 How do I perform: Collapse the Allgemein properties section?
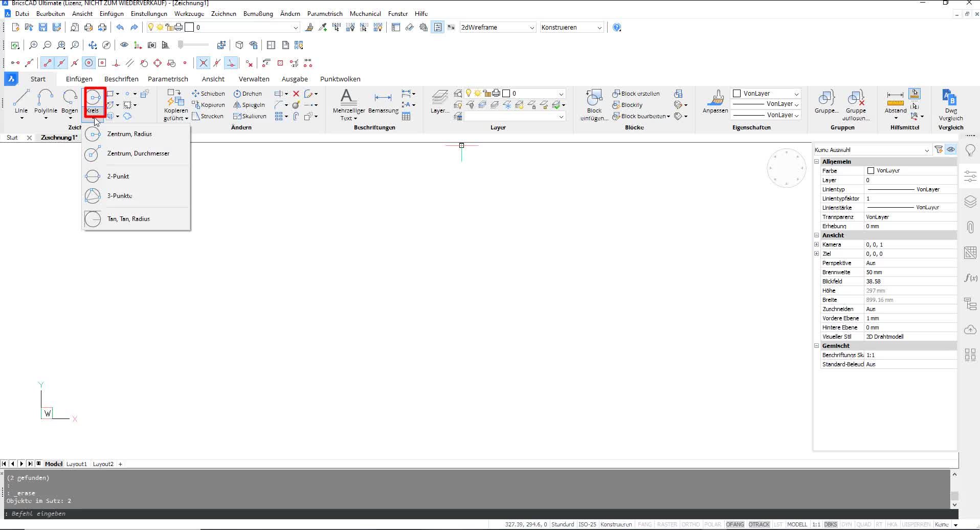tap(817, 162)
